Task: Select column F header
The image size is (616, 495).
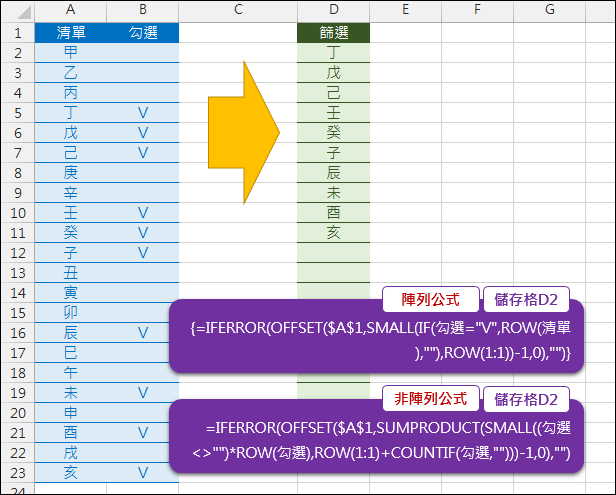Action: click(477, 11)
